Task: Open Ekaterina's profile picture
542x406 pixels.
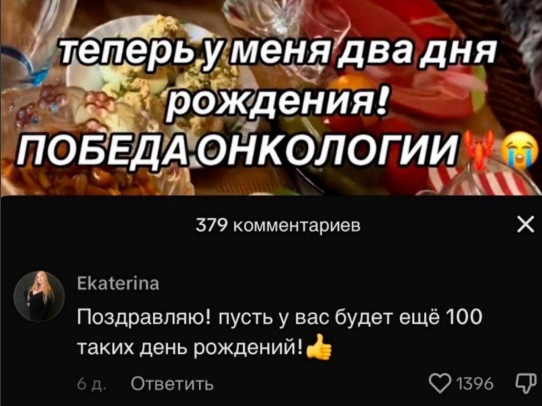Action: coord(39,296)
